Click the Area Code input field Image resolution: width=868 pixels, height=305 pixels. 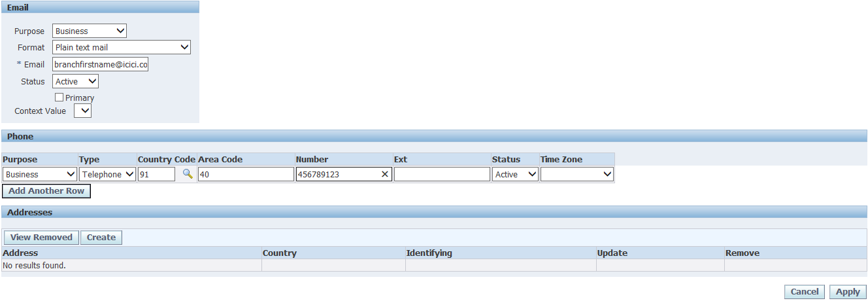point(246,174)
